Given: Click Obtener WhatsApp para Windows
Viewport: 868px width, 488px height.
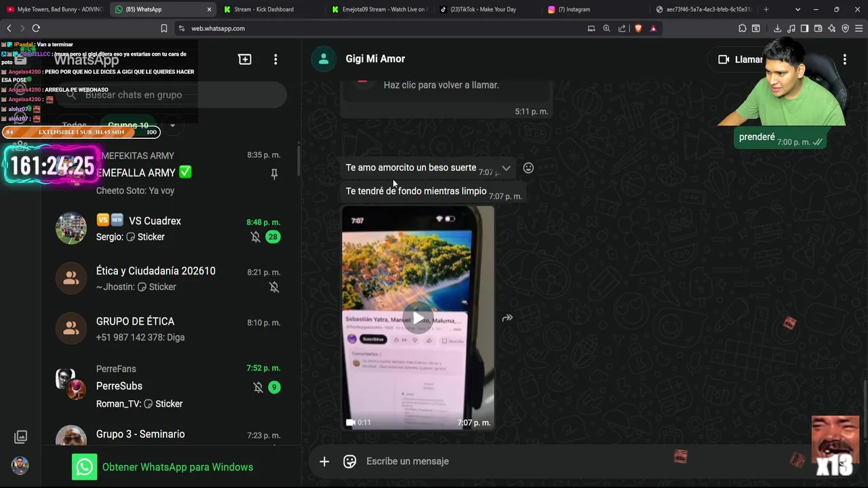Looking at the screenshot, I should [x=163, y=467].
